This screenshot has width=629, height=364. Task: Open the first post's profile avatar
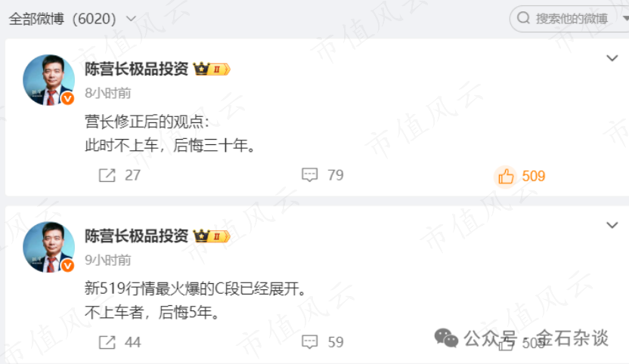pos(48,80)
